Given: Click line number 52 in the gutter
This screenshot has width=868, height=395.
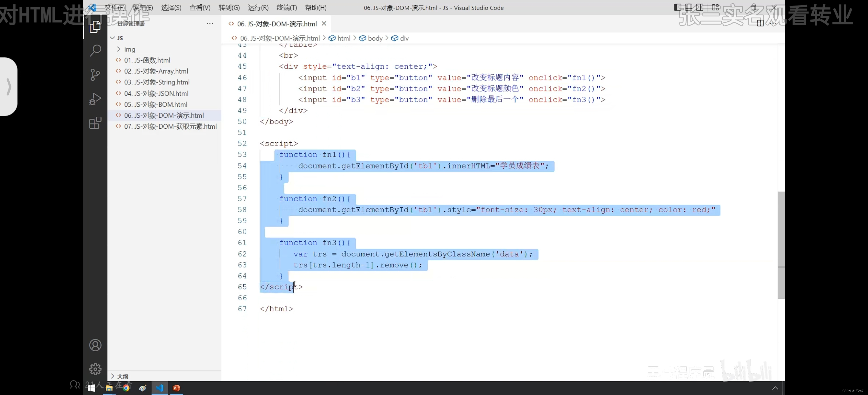Looking at the screenshot, I should click(242, 144).
